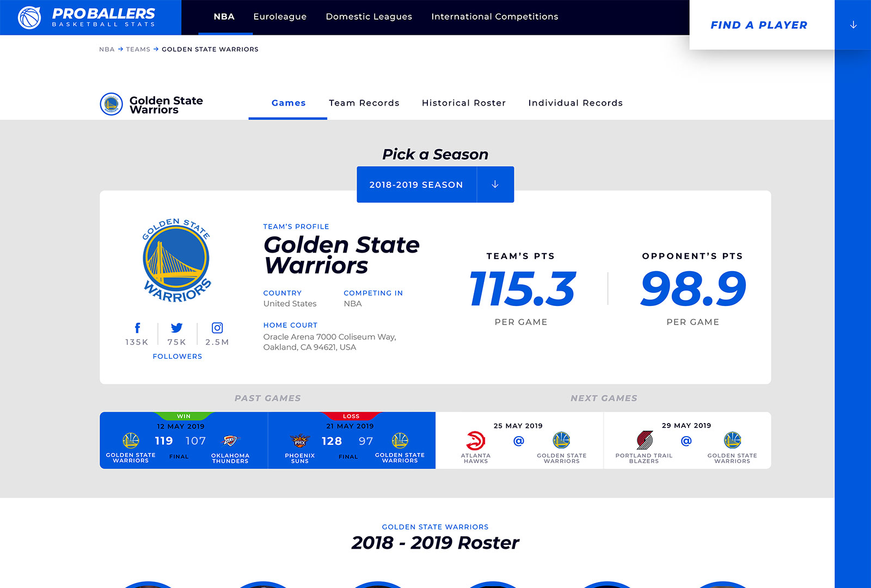Switch to the Historical Roster tab
The image size is (871, 588).
click(x=463, y=103)
